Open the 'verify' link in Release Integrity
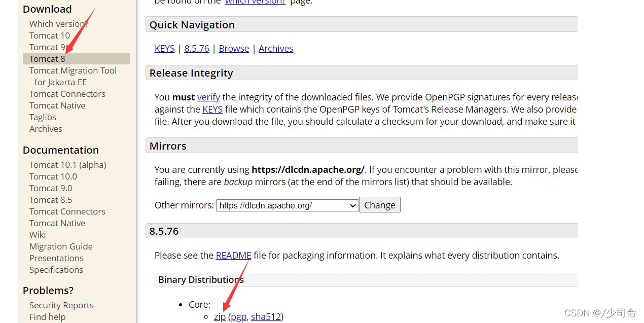The image size is (644, 323). [x=208, y=97]
